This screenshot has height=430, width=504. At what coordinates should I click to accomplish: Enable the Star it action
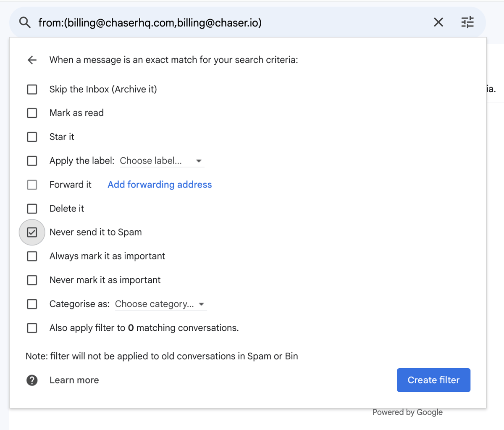pyautogui.click(x=32, y=137)
